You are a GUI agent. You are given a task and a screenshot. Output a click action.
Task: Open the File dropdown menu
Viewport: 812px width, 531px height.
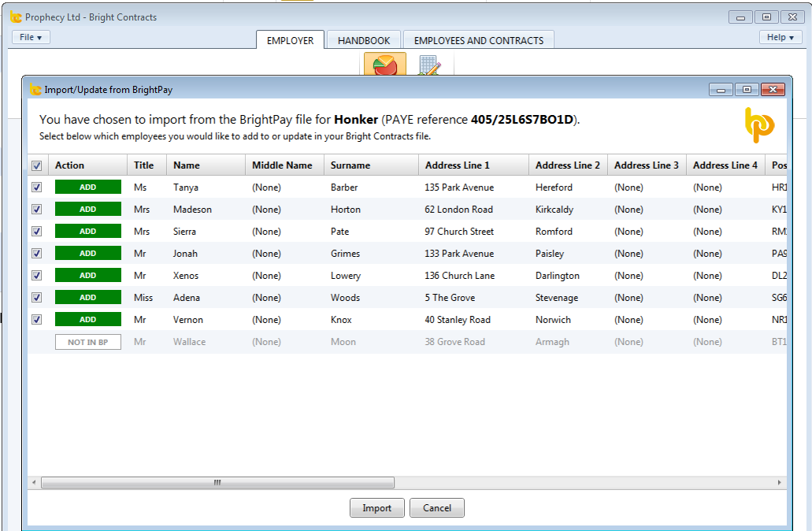pos(31,37)
